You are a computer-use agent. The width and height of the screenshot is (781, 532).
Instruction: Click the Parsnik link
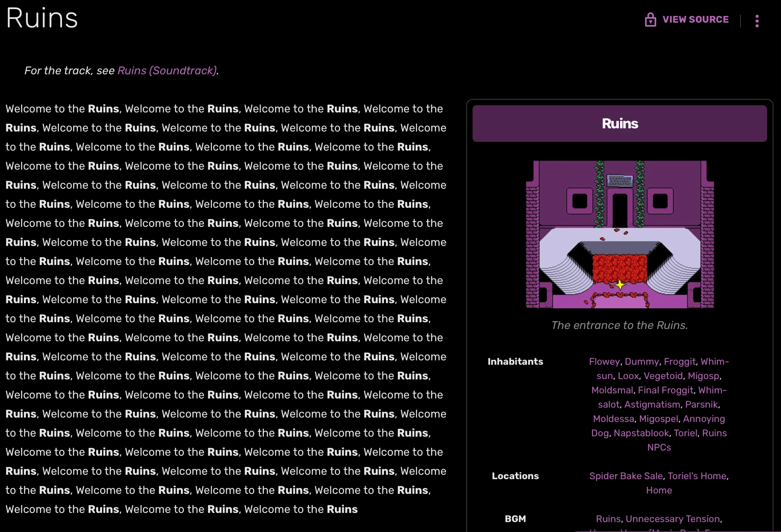point(702,404)
